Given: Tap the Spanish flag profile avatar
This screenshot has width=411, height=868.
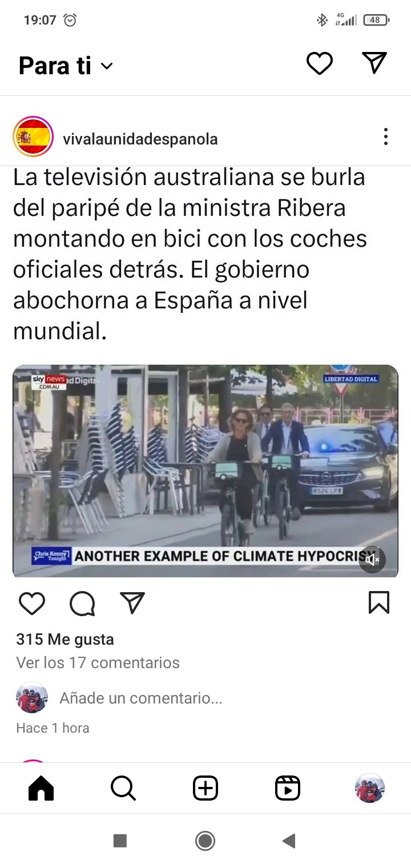Looking at the screenshot, I should (33, 136).
